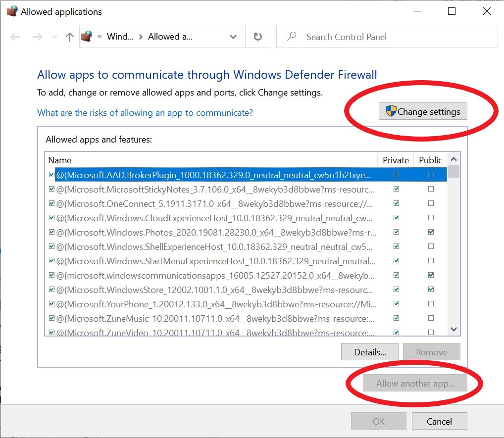
Task: Toggle Private checkbox for YourPhone
Action: tap(397, 304)
